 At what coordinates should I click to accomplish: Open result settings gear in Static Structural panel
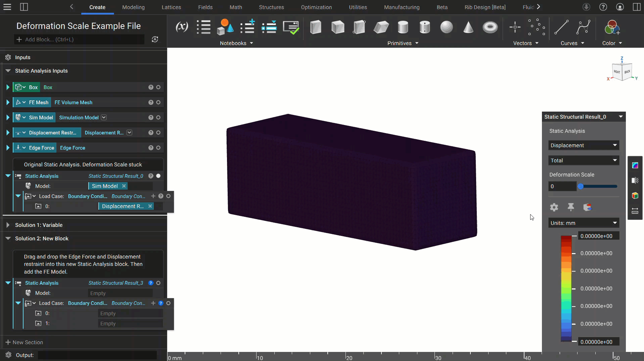(x=554, y=207)
